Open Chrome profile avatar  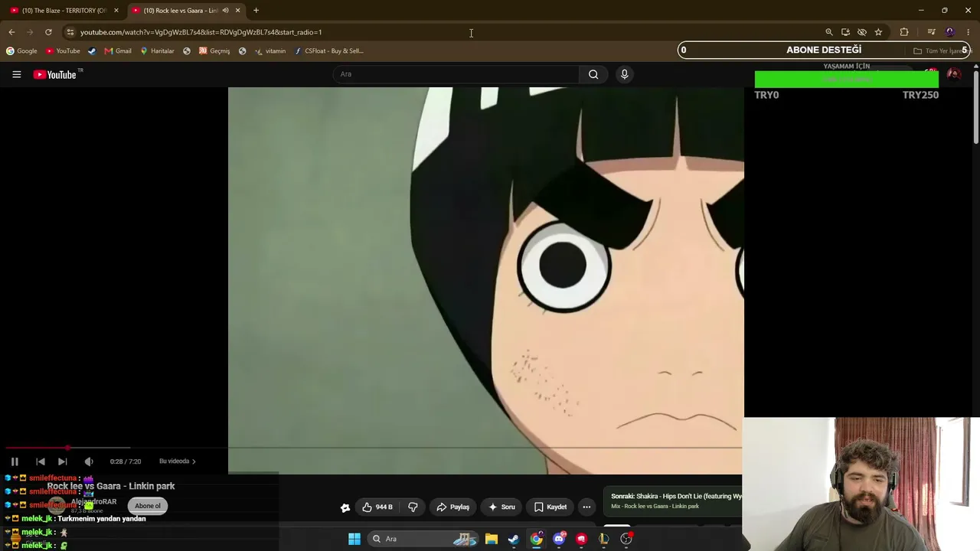pos(950,32)
